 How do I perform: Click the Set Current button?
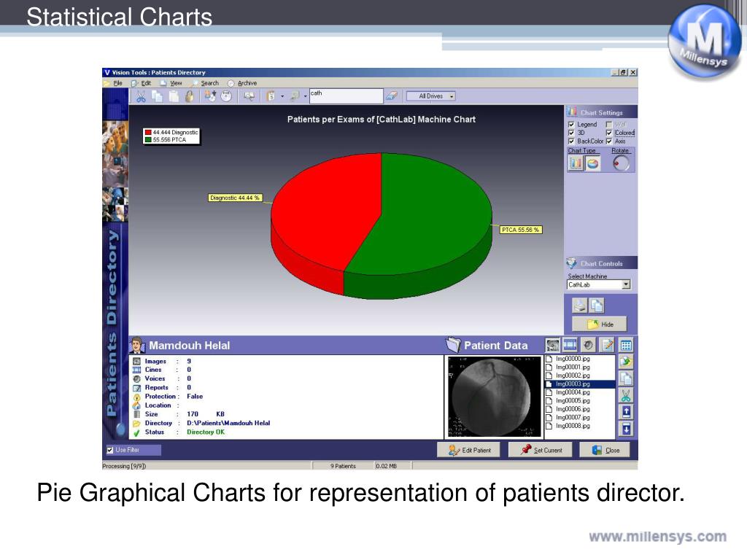(541, 450)
